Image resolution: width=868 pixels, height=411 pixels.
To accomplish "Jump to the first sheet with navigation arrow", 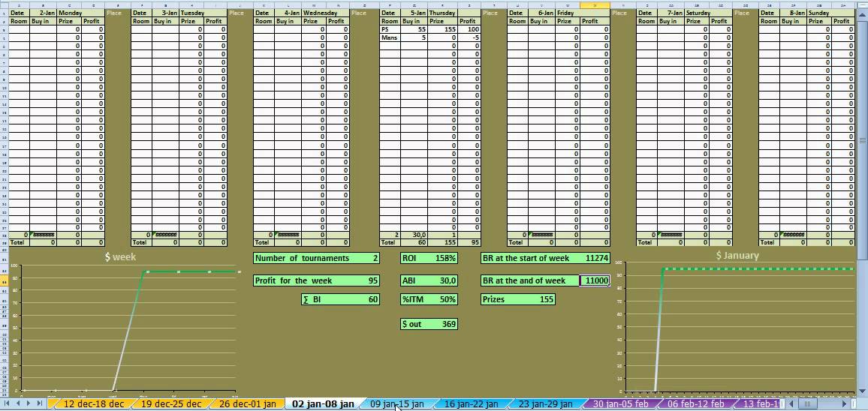I will click(8, 403).
